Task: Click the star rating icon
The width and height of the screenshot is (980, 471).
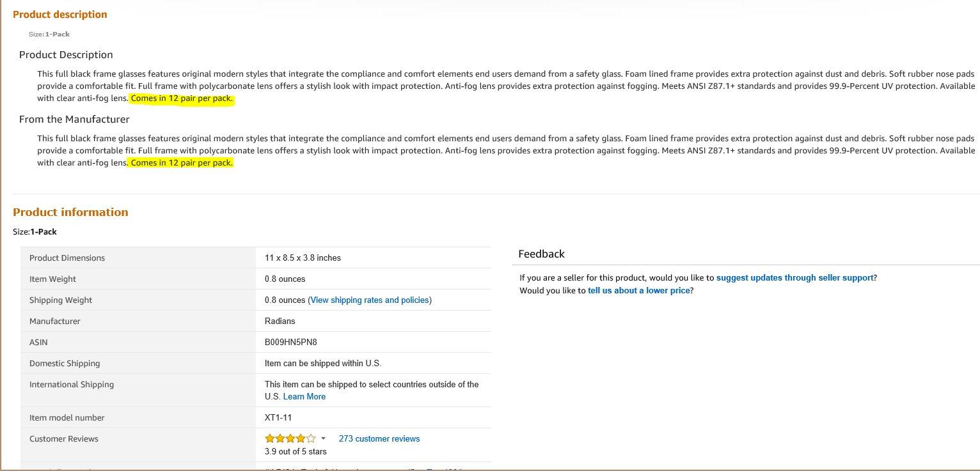Action: (x=290, y=438)
